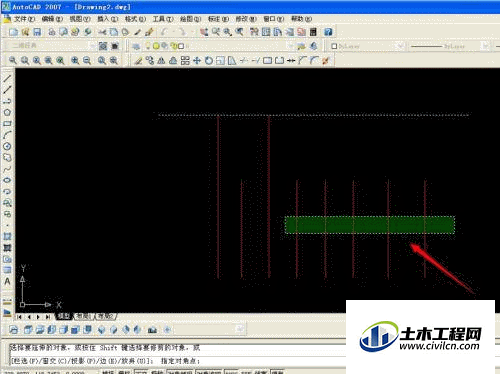Select the Move tool
500x374 pixels.
pyautogui.click(x=197, y=61)
